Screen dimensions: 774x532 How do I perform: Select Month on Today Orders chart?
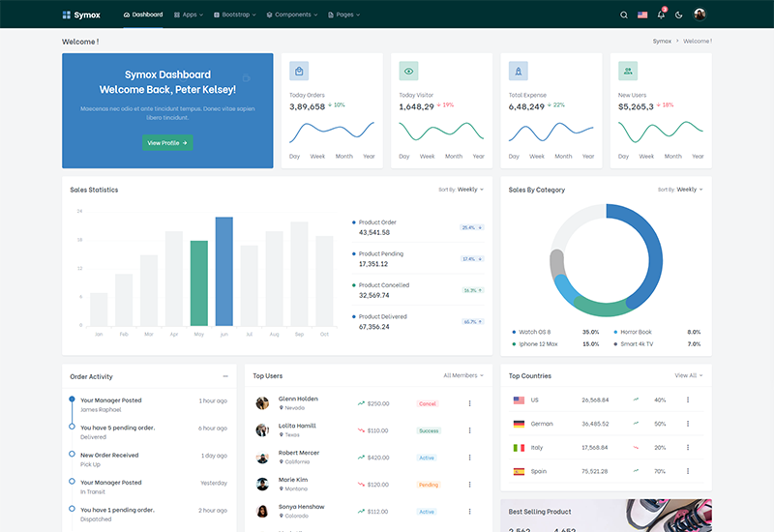(343, 156)
